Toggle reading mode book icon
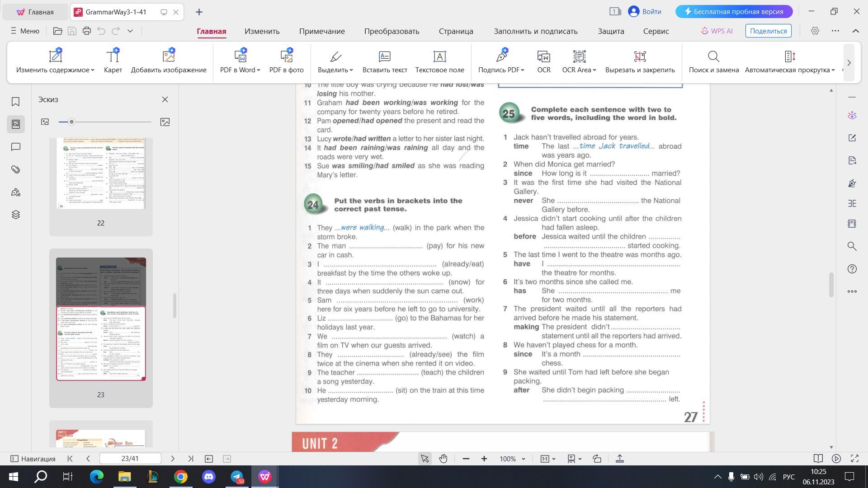Screen dimensions: 868x488 [x=818, y=459]
